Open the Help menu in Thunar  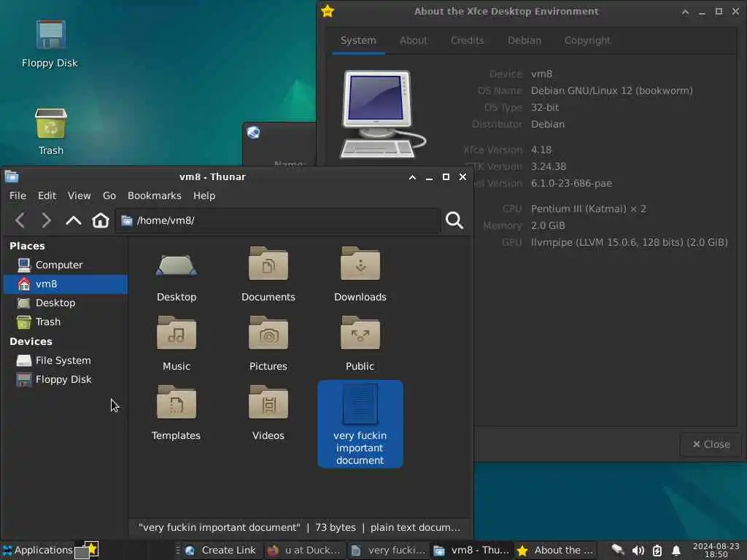(204, 195)
